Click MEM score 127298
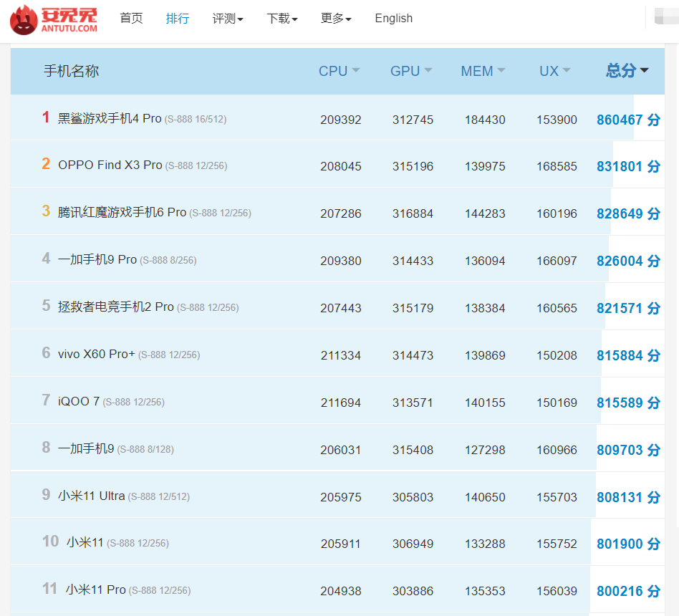 (x=485, y=450)
